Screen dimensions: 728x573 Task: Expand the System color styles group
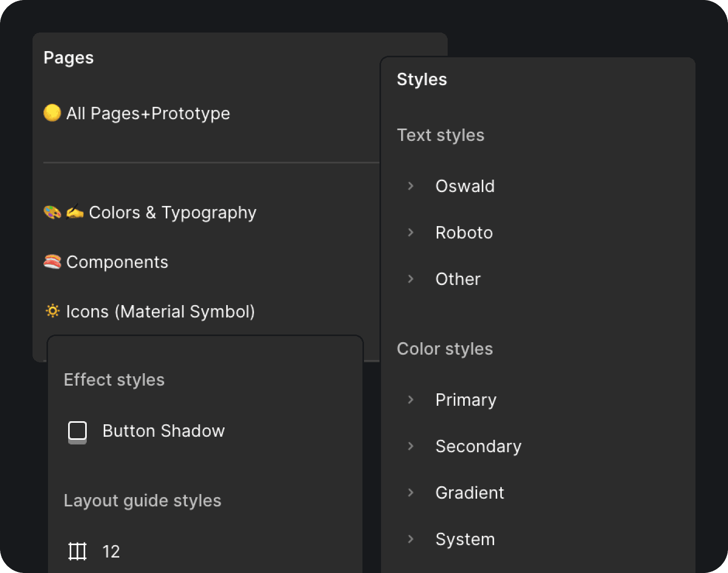click(411, 539)
